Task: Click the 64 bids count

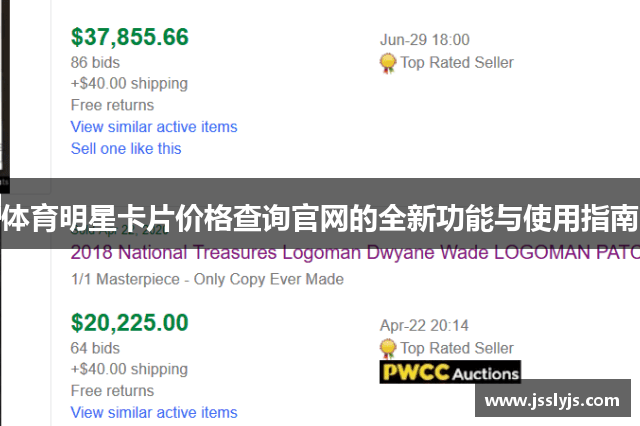Action: (x=95, y=348)
